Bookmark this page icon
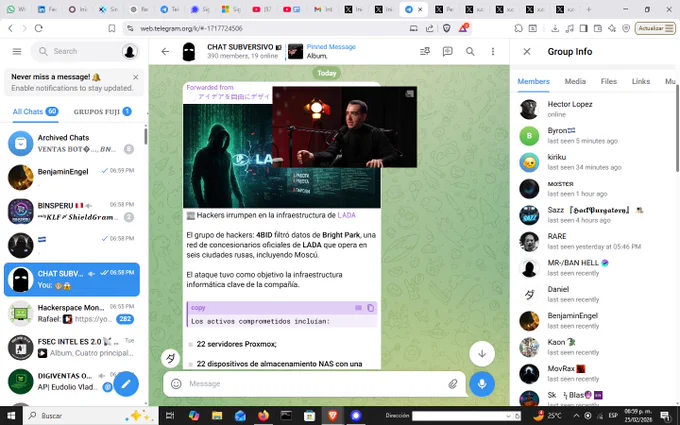Screen dimensions: 680x425 (112, 28)
